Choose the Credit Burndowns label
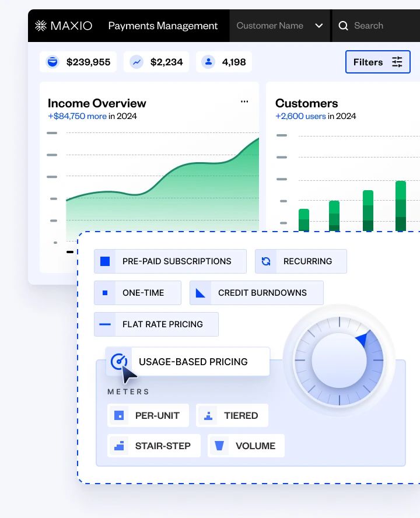 coord(262,293)
